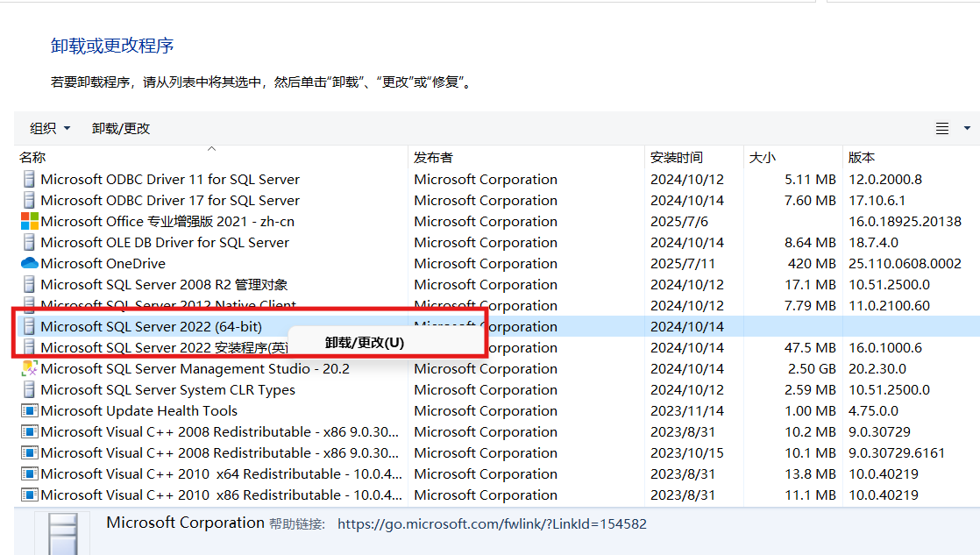Click the OLE DB Driver program icon
Viewport: 980px width, 555px height.
(29, 243)
